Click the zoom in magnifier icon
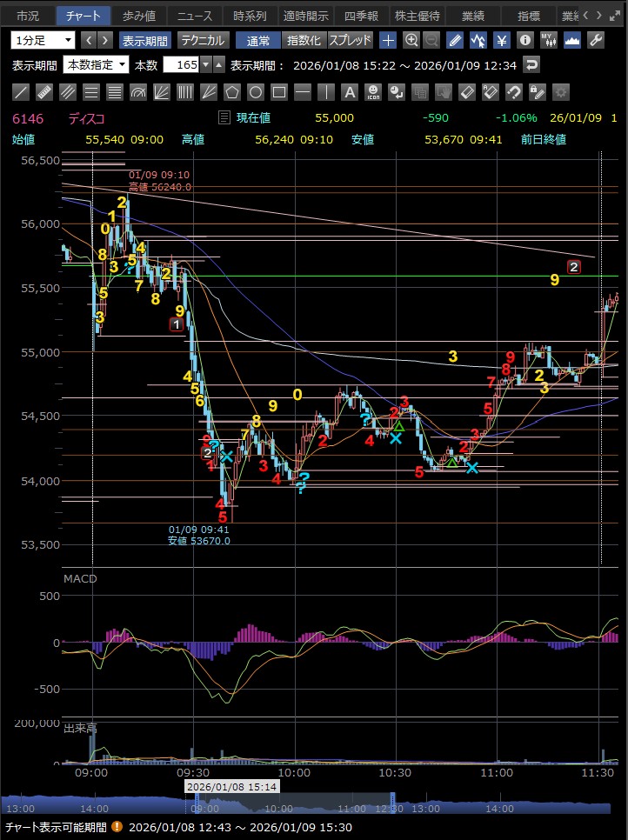The width and height of the screenshot is (628, 840). coord(411,40)
